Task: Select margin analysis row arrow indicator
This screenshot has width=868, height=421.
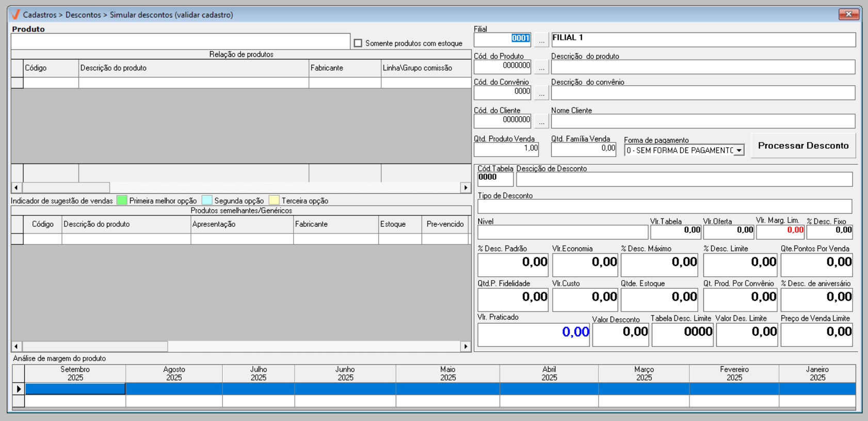Action: pyautogui.click(x=19, y=388)
